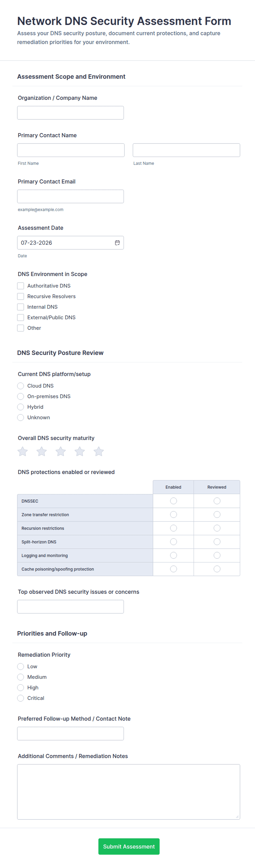Viewport: 255px width, 868px height.
Task: Choose Cloud DNS radio option
Action: (x=21, y=386)
